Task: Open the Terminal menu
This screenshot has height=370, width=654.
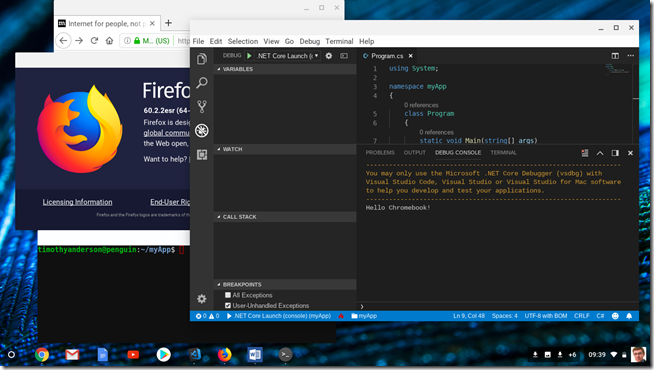Action: click(x=339, y=41)
